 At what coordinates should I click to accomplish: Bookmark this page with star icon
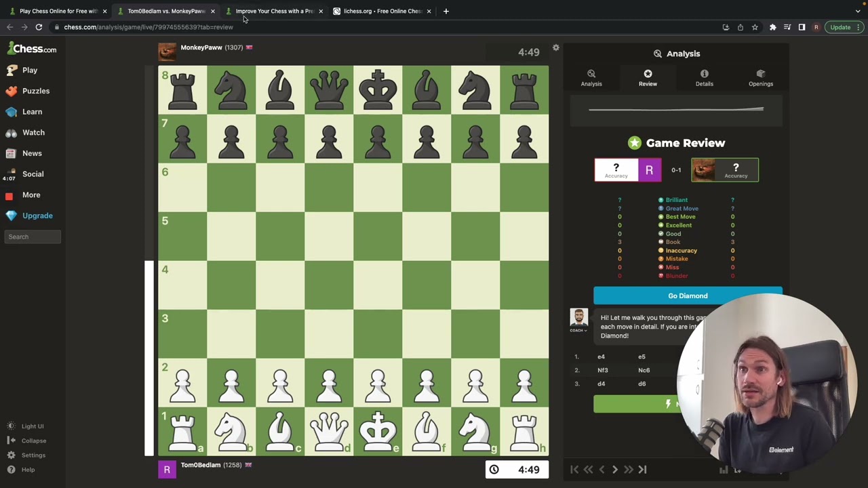pyautogui.click(x=755, y=27)
